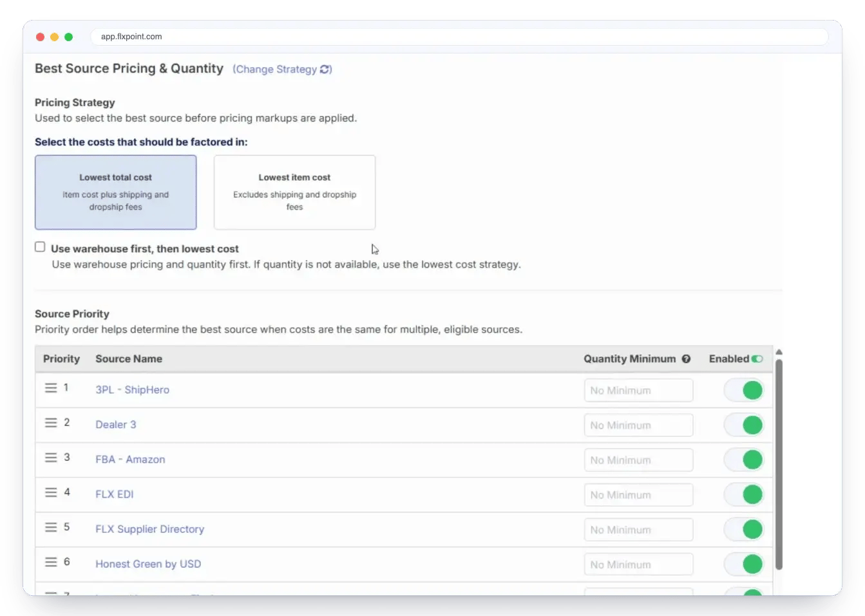Disable the 3PL - ShipHero source toggle
Viewport: 865px width, 616px height.
744,391
